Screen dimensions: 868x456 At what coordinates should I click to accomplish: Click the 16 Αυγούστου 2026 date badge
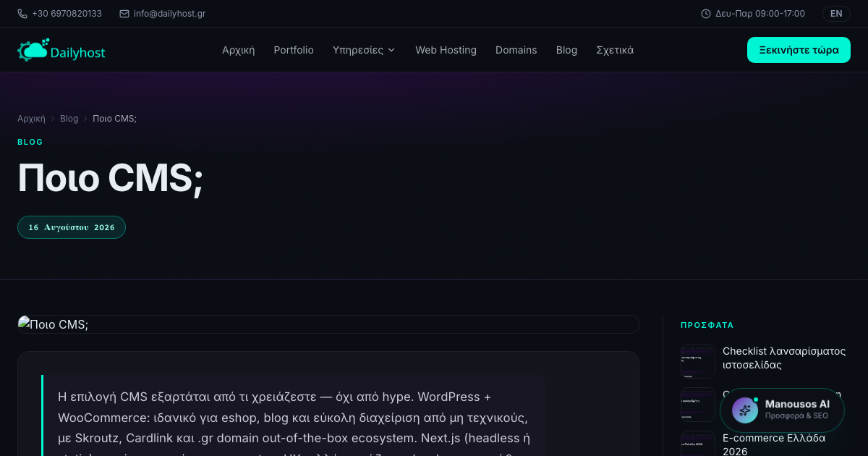click(x=72, y=227)
